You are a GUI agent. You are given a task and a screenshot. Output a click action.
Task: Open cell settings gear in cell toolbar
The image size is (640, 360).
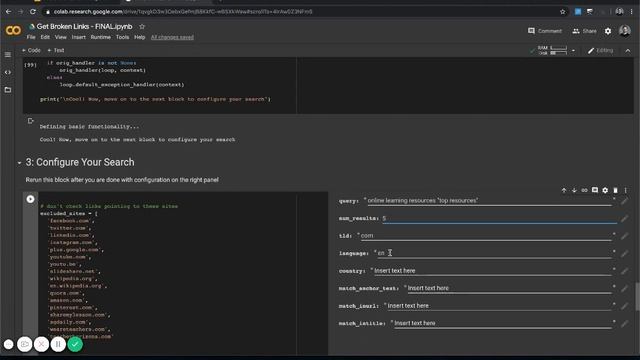(605, 190)
